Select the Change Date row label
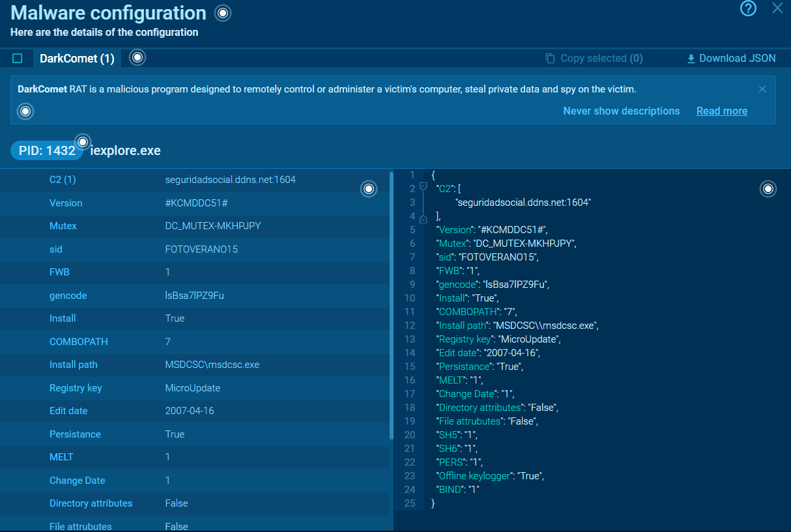This screenshot has width=791, height=532. click(77, 481)
